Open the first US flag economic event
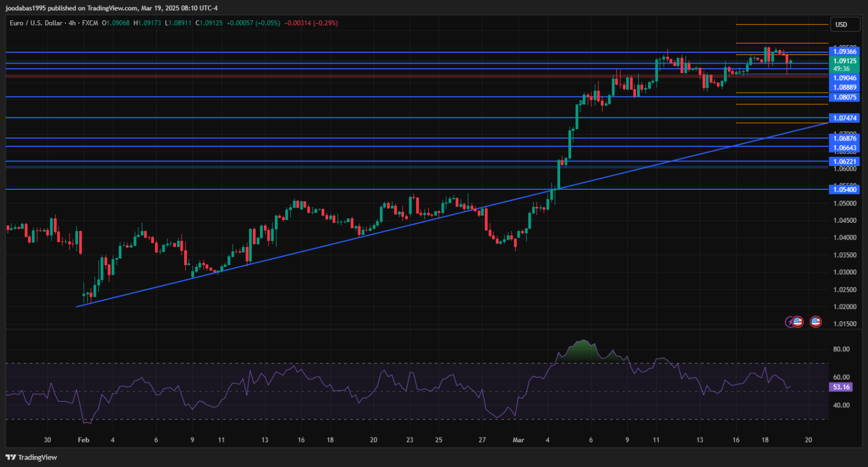This screenshot has width=868, height=467. 797,321
